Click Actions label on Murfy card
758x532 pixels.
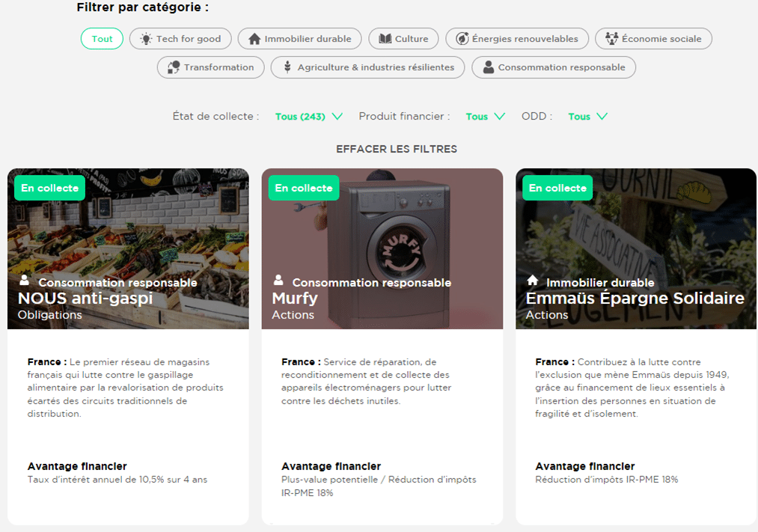pyautogui.click(x=293, y=315)
